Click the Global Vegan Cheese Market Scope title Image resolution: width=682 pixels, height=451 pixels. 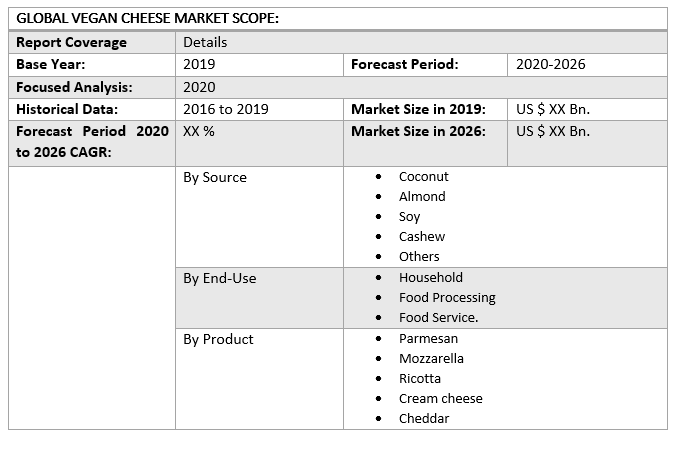(x=148, y=19)
